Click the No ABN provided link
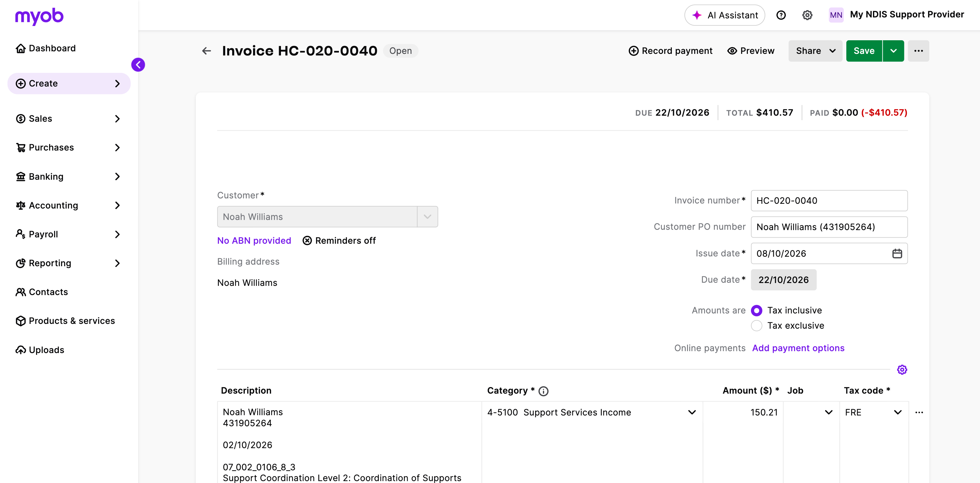Viewport: 980px width, 483px height. coord(254,241)
